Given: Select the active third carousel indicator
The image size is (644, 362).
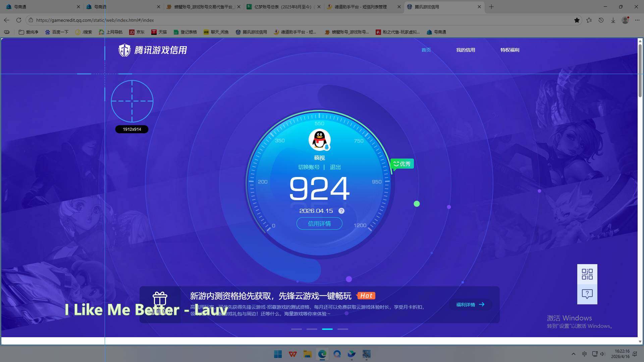Looking at the screenshot, I should point(327,329).
